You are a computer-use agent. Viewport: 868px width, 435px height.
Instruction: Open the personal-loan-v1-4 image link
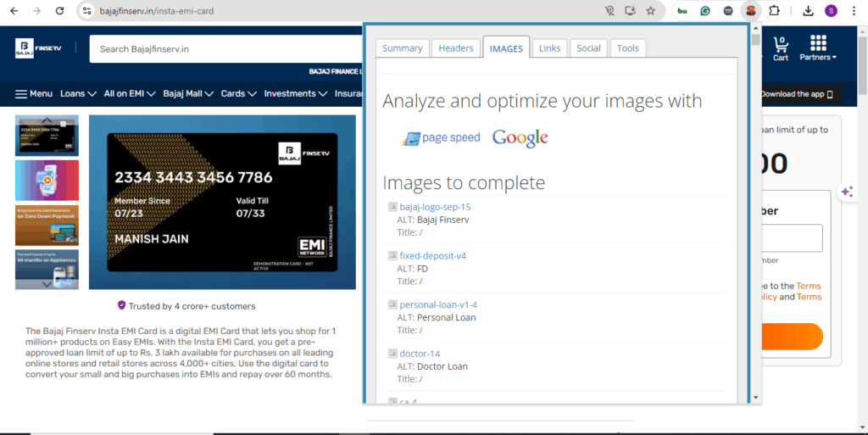[x=438, y=304]
